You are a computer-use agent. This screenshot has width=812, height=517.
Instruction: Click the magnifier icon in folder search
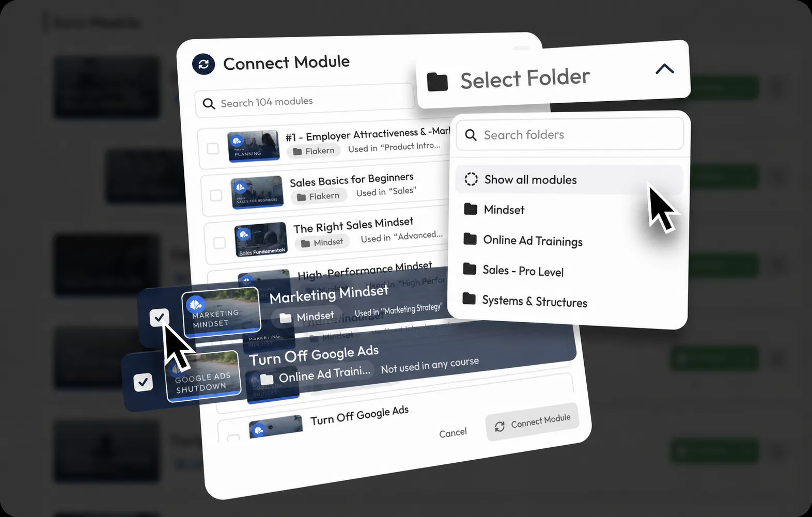(471, 135)
